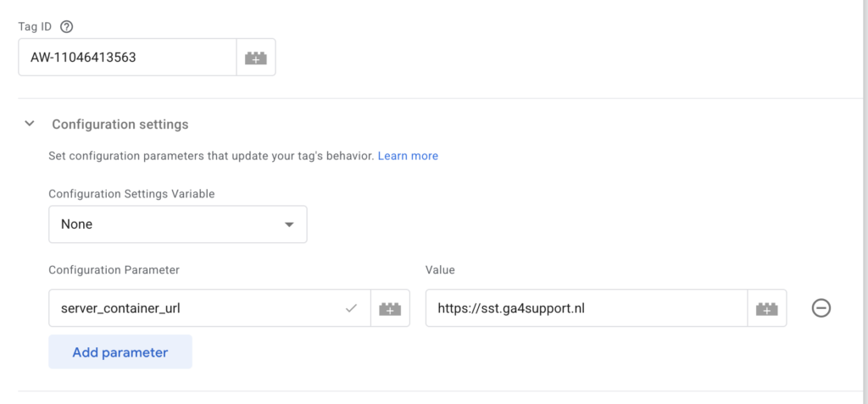Collapse the Configuration settings section chevron
This screenshot has width=868, height=404.
click(31, 124)
